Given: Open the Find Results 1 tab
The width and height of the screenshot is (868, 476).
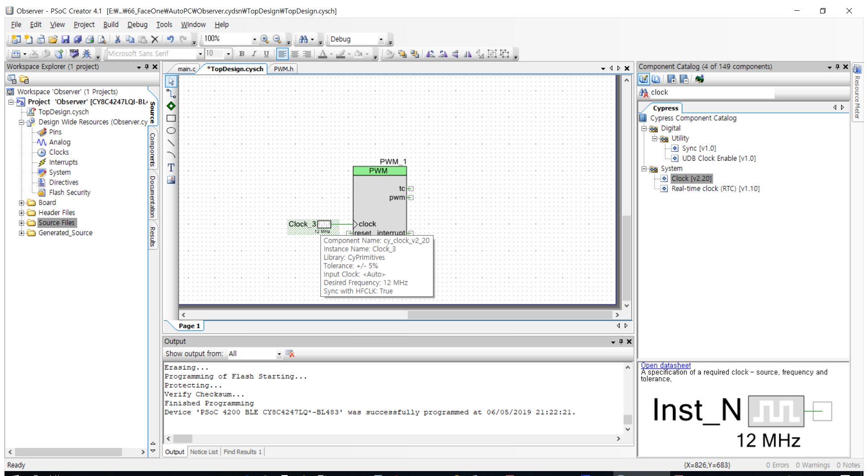Looking at the screenshot, I should tap(243, 452).
